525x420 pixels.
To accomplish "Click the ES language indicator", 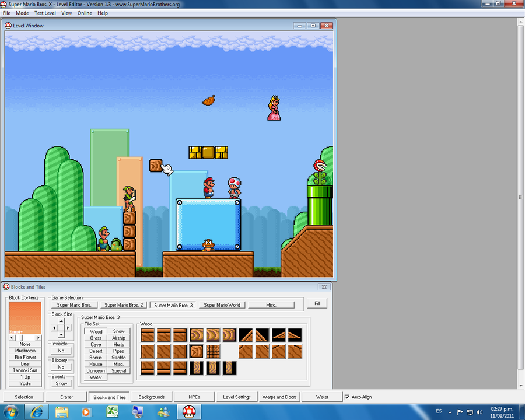I will point(439,411).
